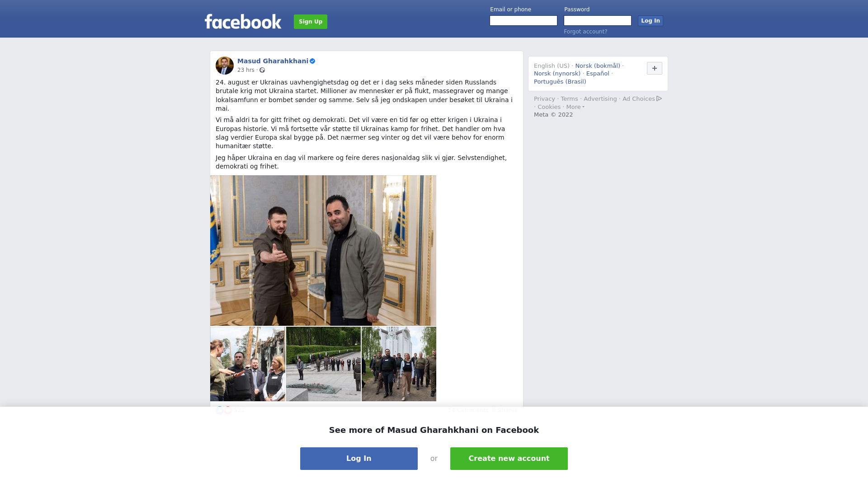Image resolution: width=868 pixels, height=488 pixels.
Task: Click the header Log In button
Action: [651, 21]
